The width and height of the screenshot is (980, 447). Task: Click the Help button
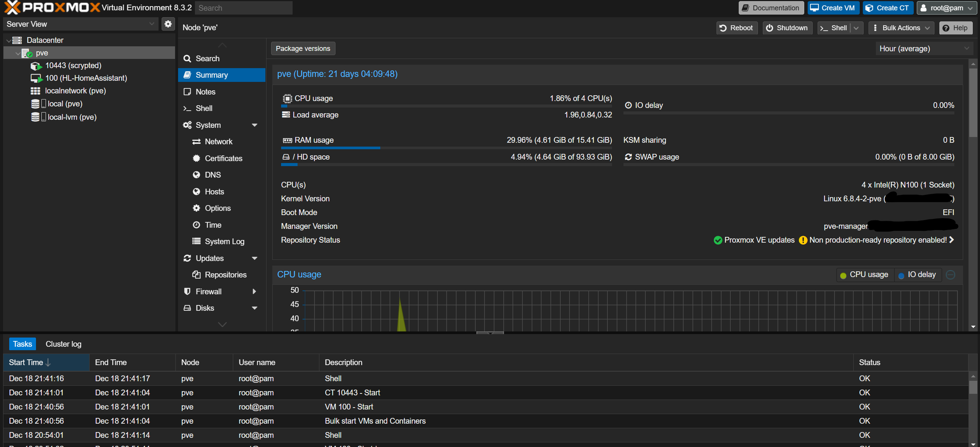(955, 28)
